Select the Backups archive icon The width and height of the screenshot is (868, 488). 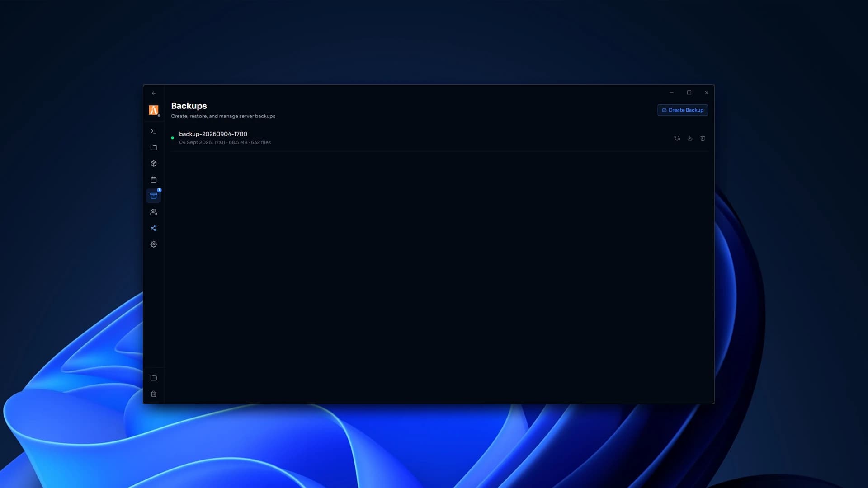tap(154, 196)
